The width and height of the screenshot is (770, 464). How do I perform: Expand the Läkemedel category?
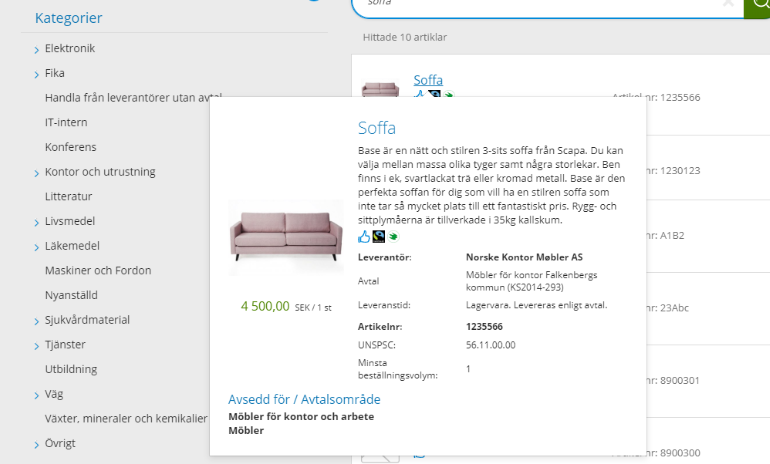point(37,247)
